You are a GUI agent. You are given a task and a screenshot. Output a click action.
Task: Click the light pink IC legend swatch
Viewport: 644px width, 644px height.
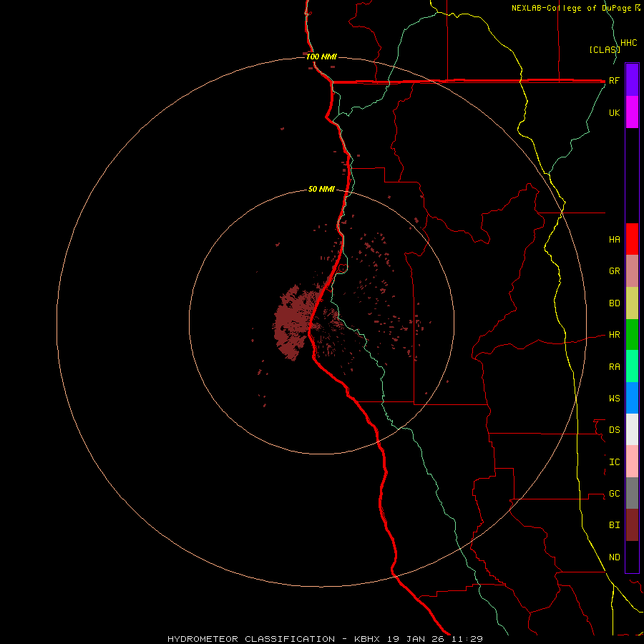pyautogui.click(x=632, y=462)
